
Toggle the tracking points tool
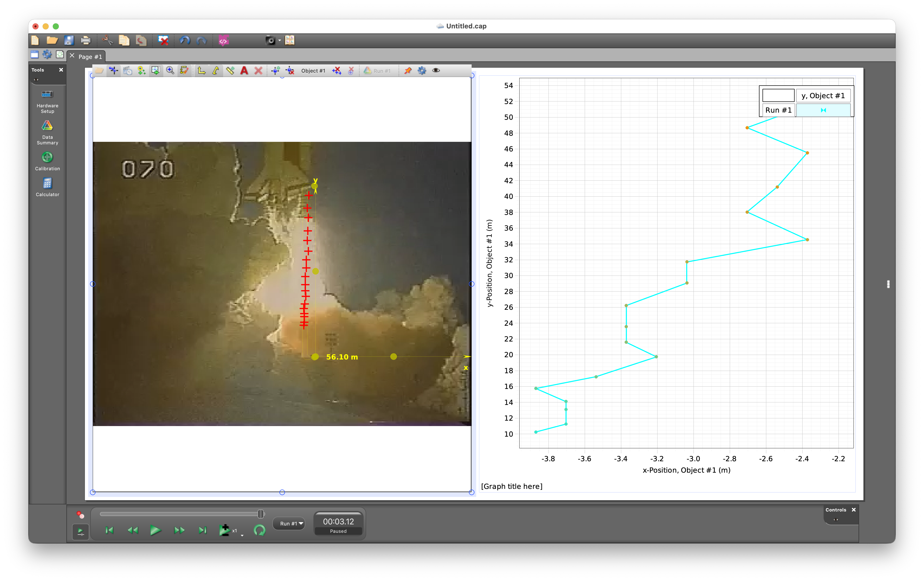pos(114,71)
